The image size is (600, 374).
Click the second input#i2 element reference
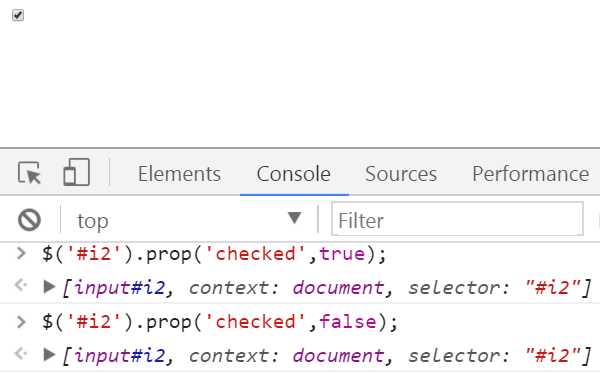(x=119, y=356)
